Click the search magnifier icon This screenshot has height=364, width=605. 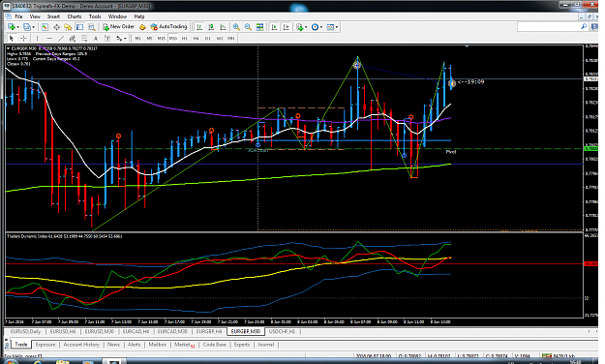[584, 27]
